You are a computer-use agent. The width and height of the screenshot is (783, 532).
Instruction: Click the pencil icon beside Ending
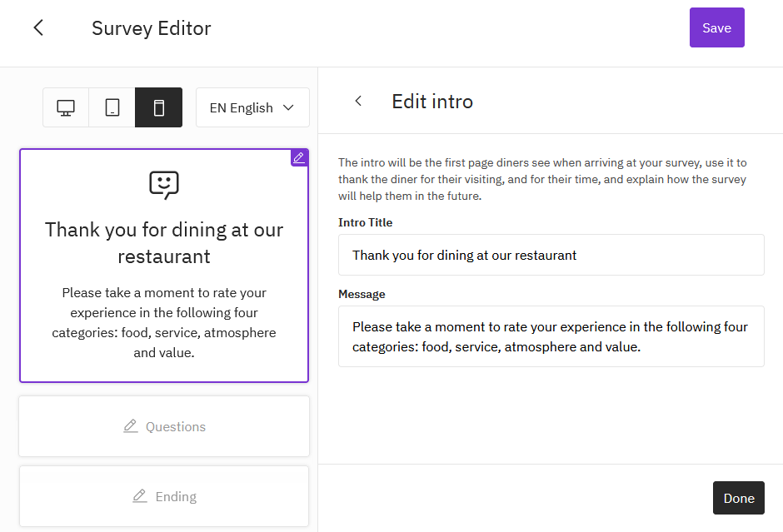[x=140, y=496]
